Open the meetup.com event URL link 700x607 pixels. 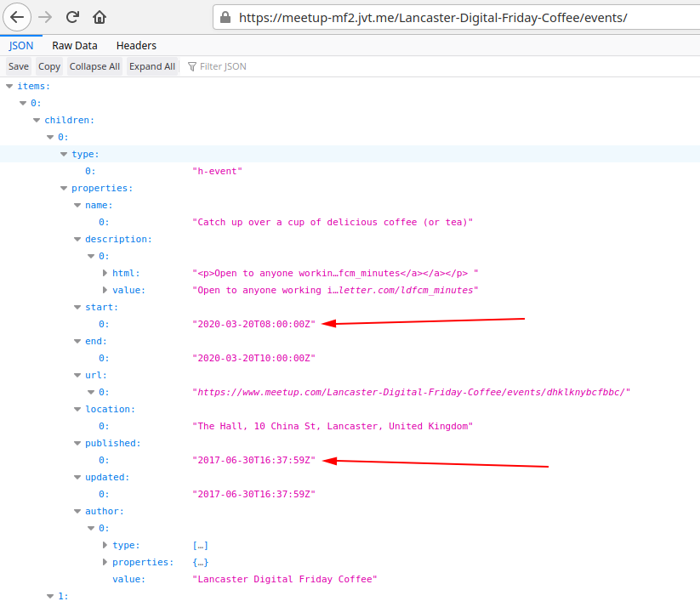(413, 392)
